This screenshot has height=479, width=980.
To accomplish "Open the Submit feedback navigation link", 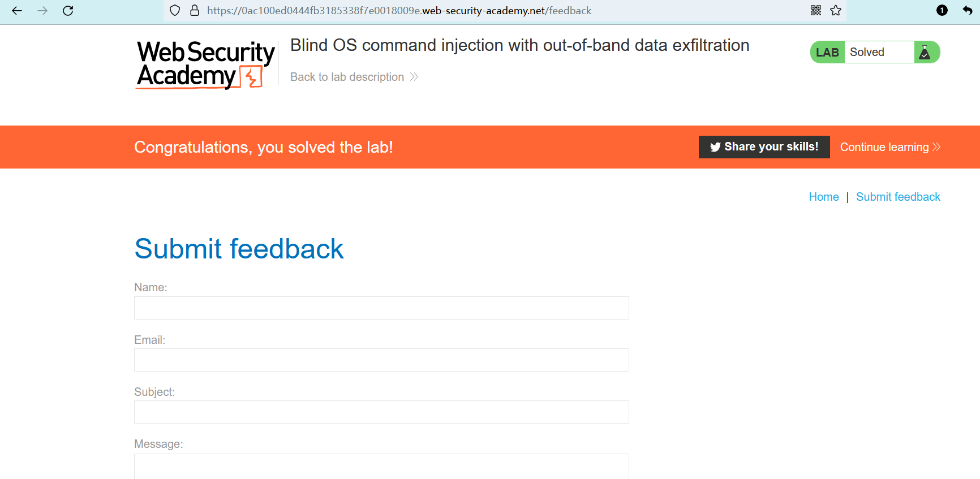I will [898, 197].
